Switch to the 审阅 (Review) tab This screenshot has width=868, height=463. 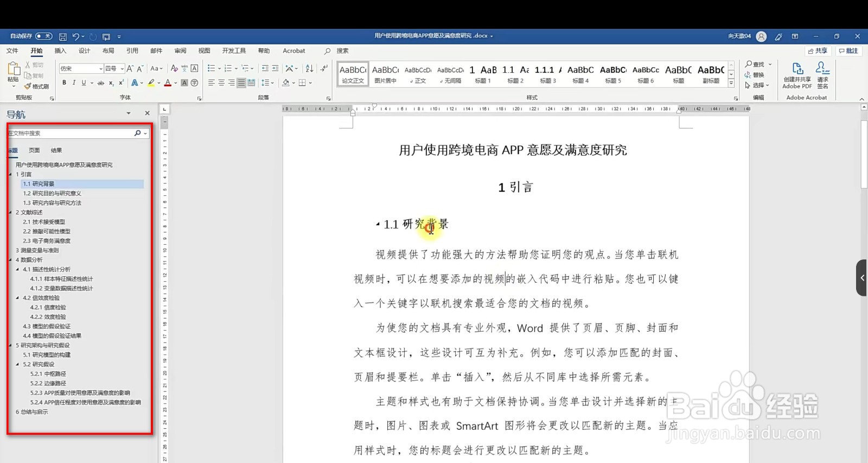pyautogui.click(x=180, y=51)
